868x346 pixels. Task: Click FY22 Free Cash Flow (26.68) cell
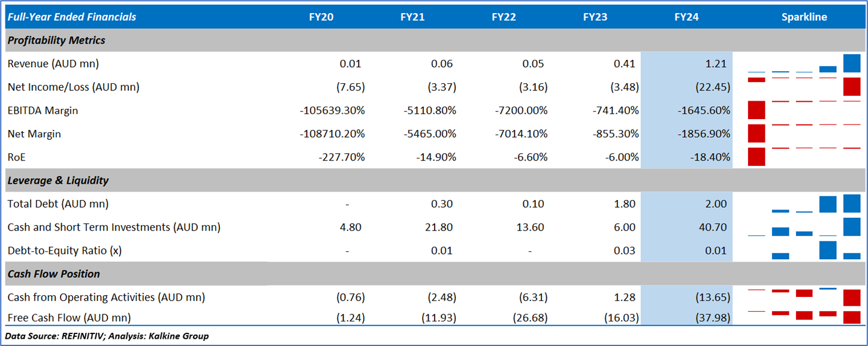click(530, 318)
